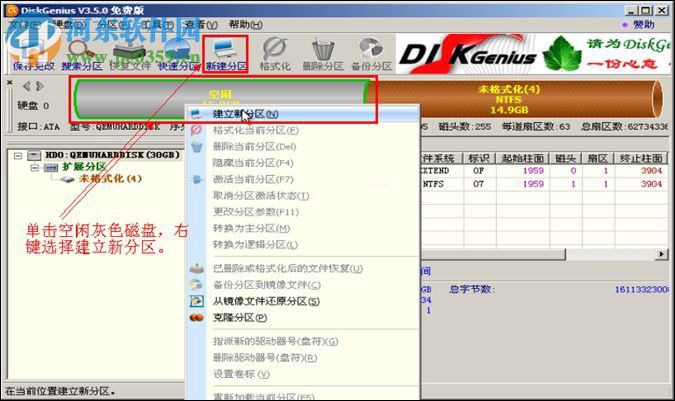
Task: Collapse the HD0:QEMUHARDDISK(30GB) tree node
Action: [18, 155]
